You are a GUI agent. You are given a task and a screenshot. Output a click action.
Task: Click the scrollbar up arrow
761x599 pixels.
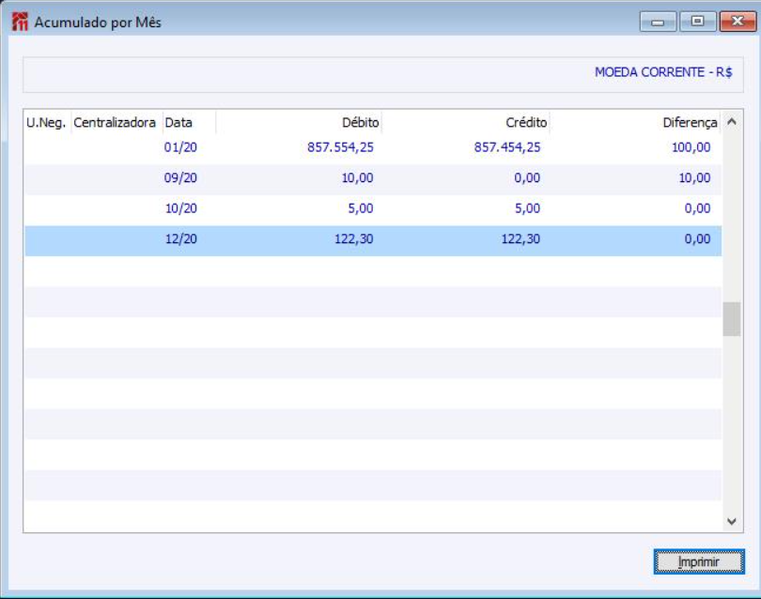[x=732, y=122]
